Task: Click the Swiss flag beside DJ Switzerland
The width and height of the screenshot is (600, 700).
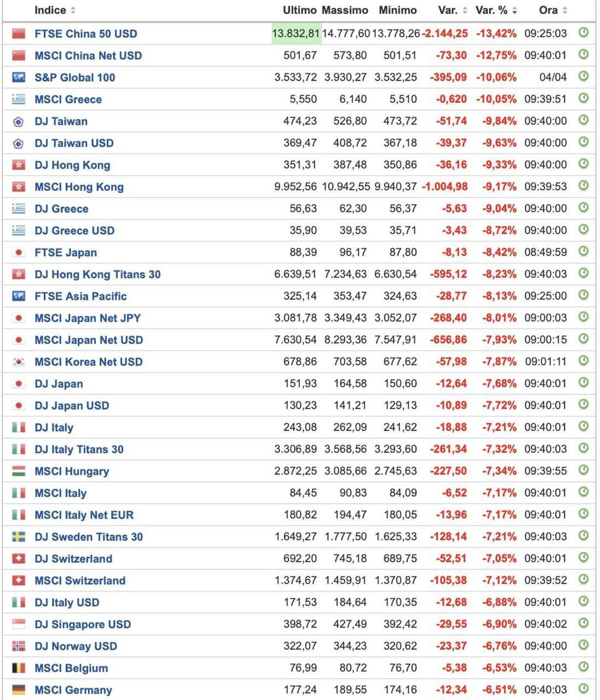Action: 19,559
